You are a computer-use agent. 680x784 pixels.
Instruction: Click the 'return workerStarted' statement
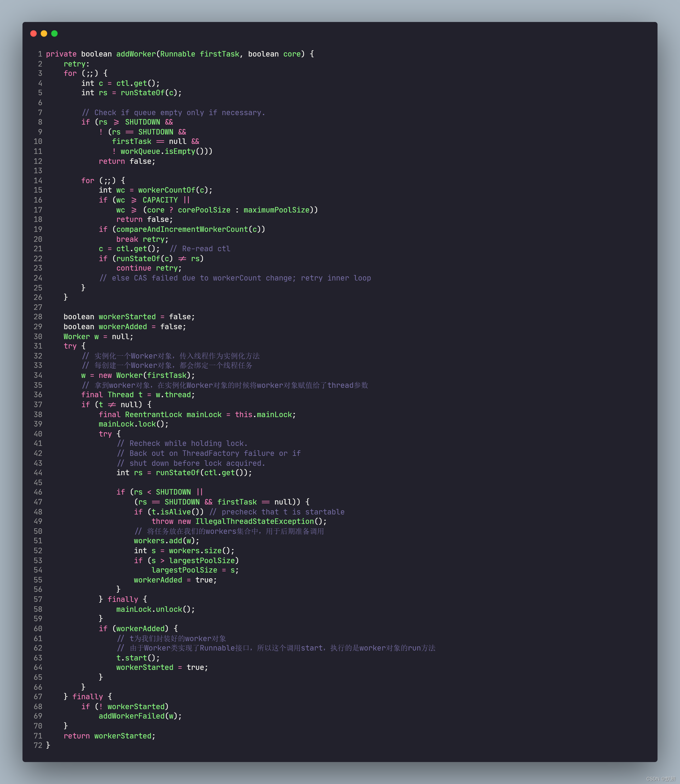tap(109, 736)
